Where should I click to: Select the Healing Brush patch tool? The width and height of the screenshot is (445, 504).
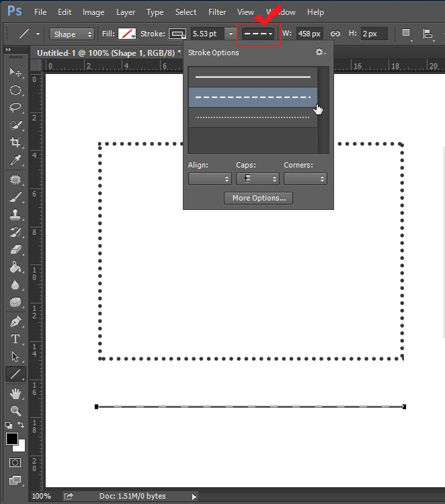click(x=15, y=180)
